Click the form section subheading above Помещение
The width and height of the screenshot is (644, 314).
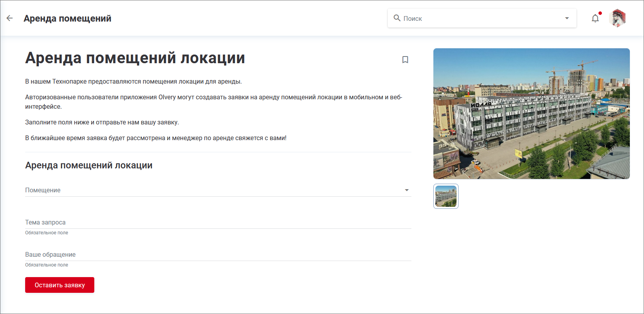pyautogui.click(x=89, y=165)
